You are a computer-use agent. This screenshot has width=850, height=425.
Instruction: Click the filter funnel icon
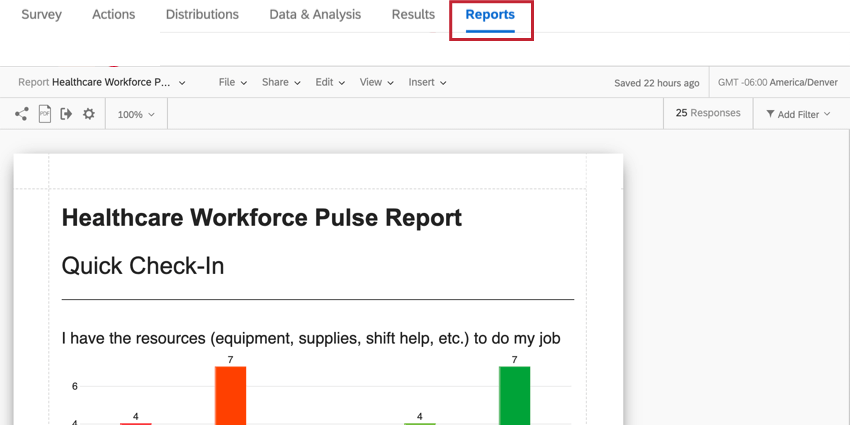point(770,114)
